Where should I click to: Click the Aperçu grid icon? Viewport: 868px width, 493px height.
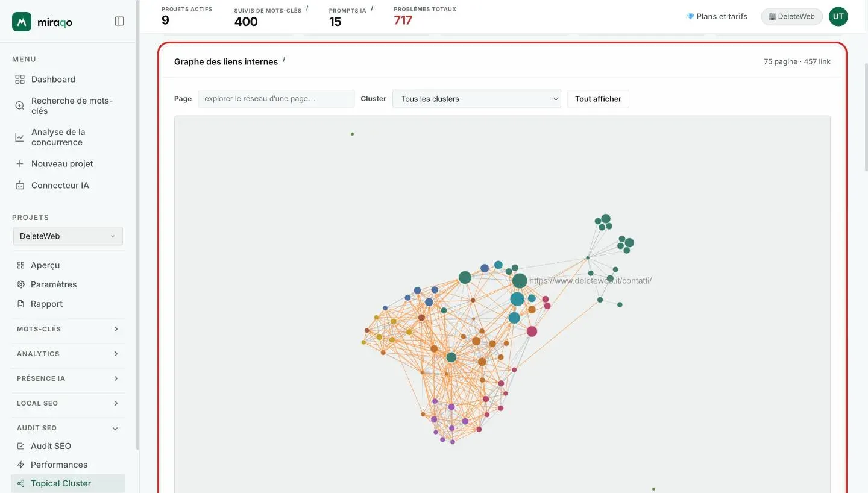(x=21, y=265)
